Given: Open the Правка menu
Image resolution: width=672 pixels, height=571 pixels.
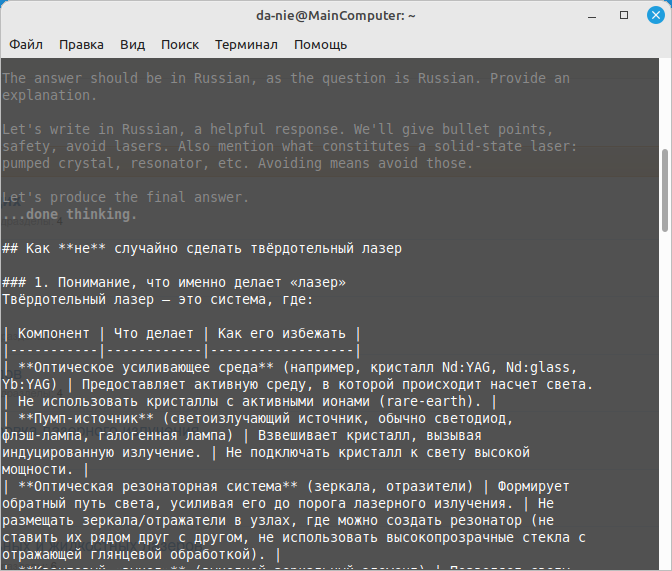Looking at the screenshot, I should (x=81, y=45).
